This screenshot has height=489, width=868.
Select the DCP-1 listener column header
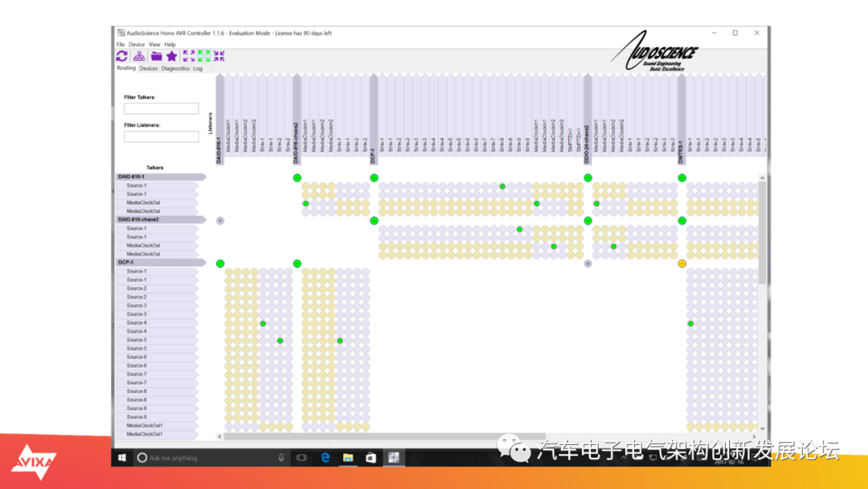pos(375,119)
